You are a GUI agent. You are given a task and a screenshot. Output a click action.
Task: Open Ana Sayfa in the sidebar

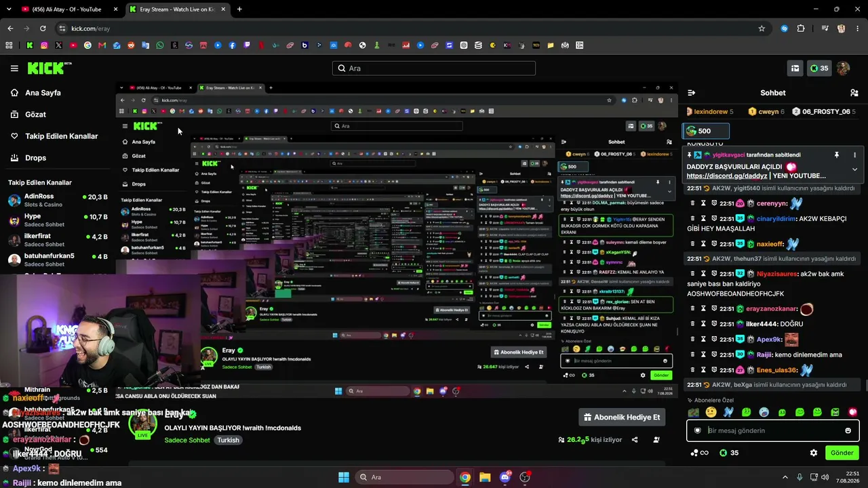pos(43,93)
